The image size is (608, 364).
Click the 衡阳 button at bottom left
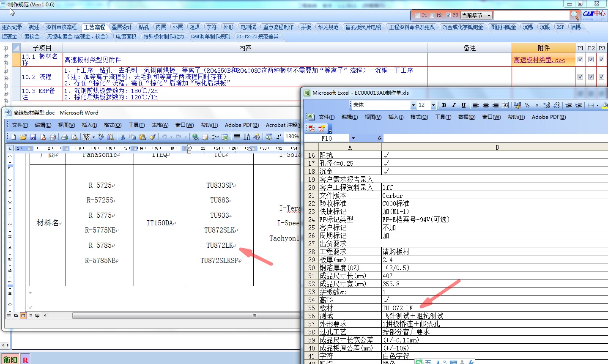pos(10,359)
